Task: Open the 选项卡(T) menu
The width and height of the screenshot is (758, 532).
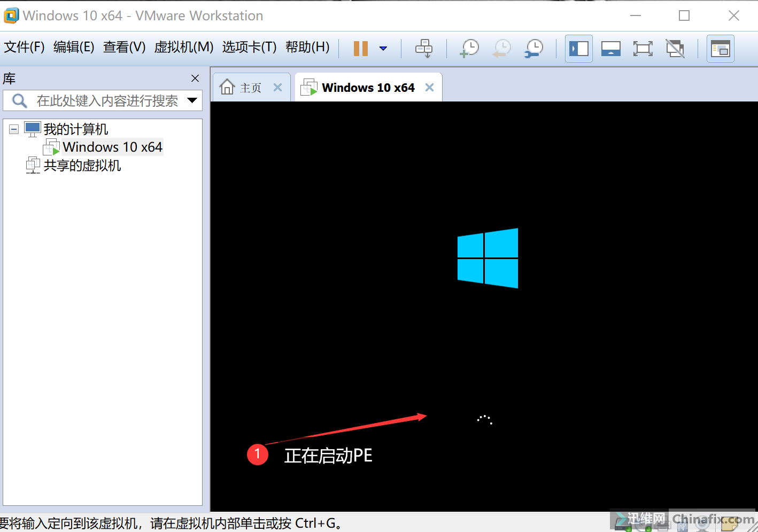Action: pos(249,47)
